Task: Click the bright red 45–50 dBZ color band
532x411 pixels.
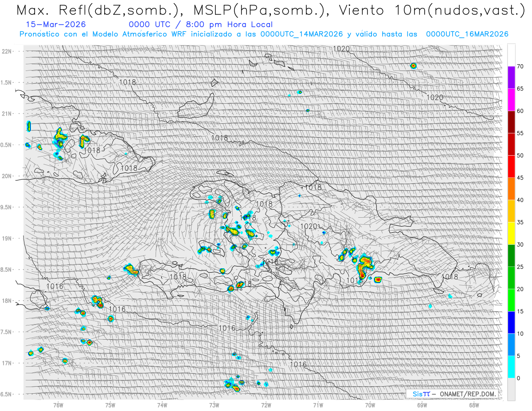Action: 511,167
